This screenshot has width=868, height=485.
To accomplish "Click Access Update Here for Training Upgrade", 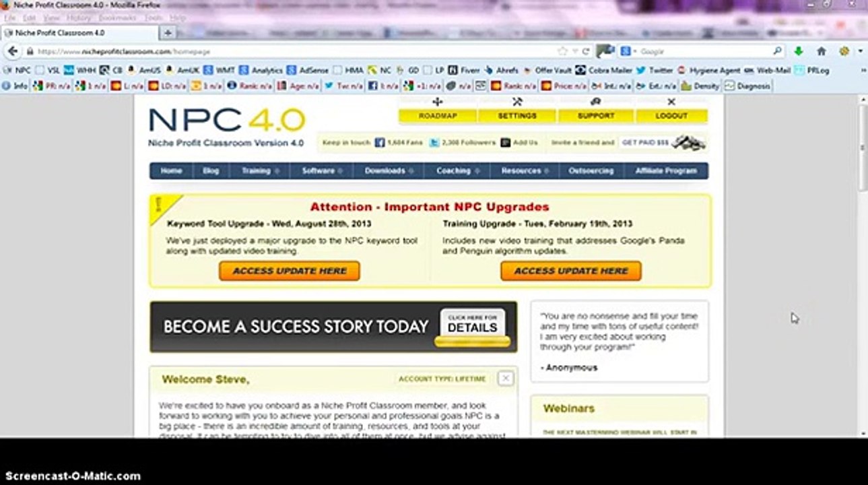I will pos(571,271).
